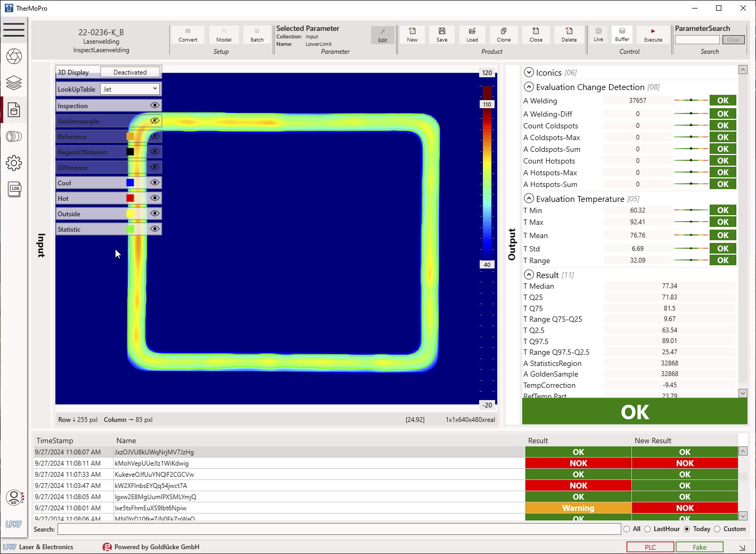The height and width of the screenshot is (554, 756).
Task: Select the lens icon in the sidebar
Action: tap(14, 136)
